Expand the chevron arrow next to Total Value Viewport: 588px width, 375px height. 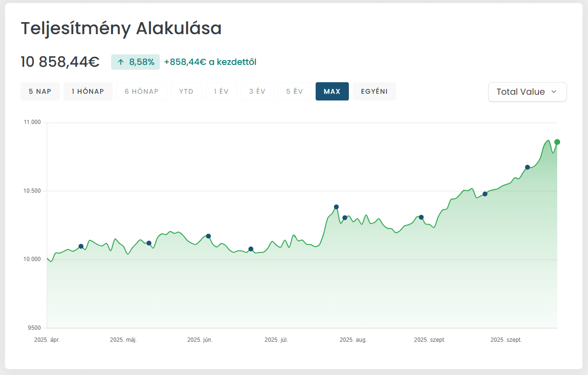pos(554,92)
